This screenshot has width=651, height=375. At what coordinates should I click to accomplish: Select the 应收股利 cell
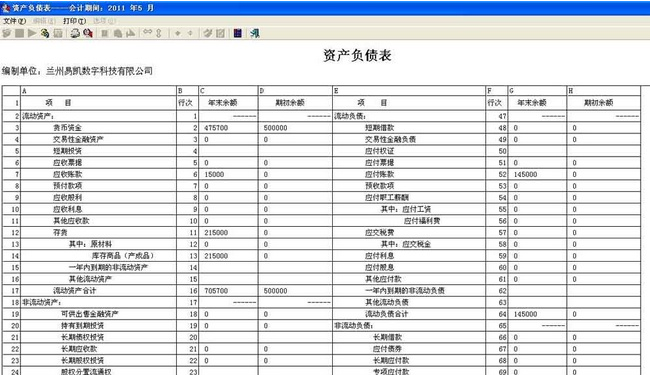tap(98, 198)
